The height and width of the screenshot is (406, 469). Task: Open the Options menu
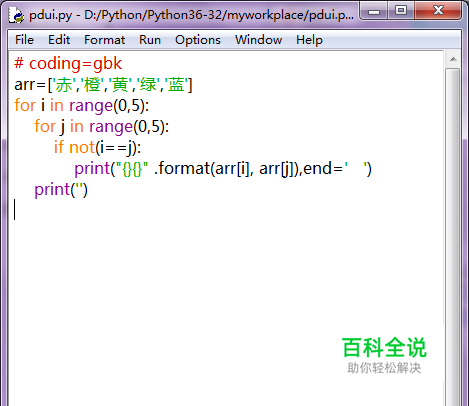click(198, 40)
